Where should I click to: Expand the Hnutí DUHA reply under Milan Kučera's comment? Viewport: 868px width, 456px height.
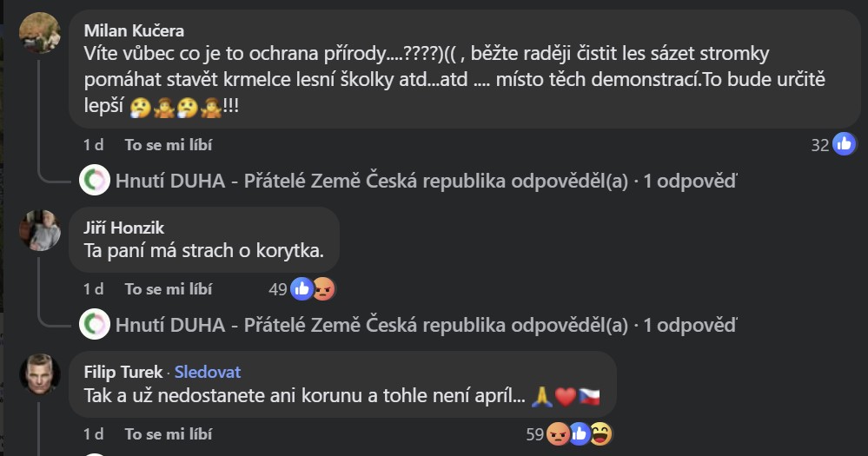pos(426,181)
